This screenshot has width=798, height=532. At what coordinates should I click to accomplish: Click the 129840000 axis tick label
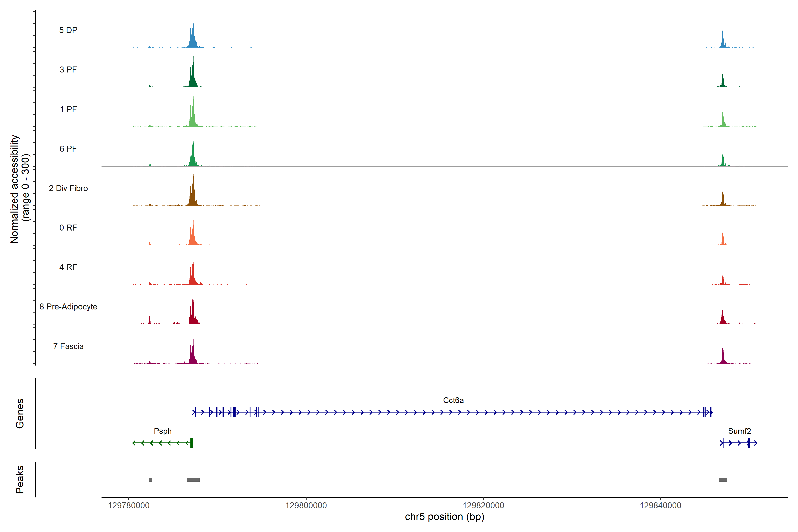pos(660,506)
